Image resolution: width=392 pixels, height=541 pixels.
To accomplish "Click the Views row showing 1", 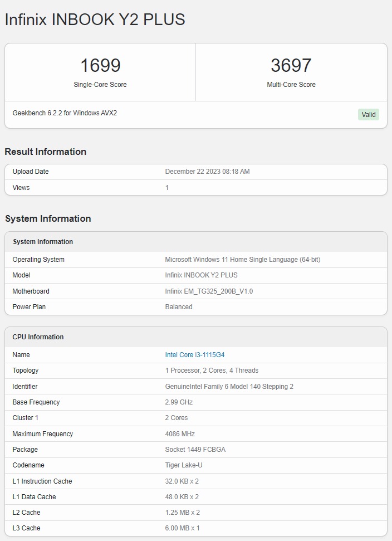I will [x=195, y=188].
